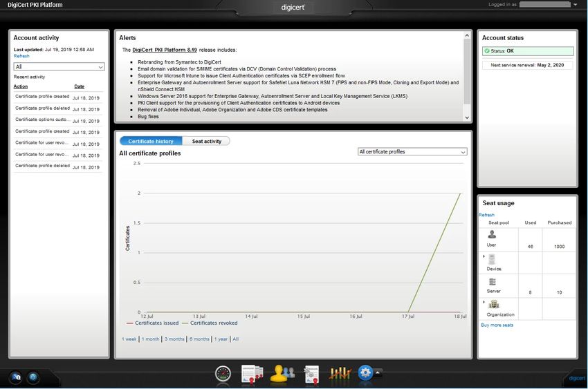Viewport: 588px width, 389px height.
Task: Click the User seat pool icon
Action: pyautogui.click(x=492, y=234)
